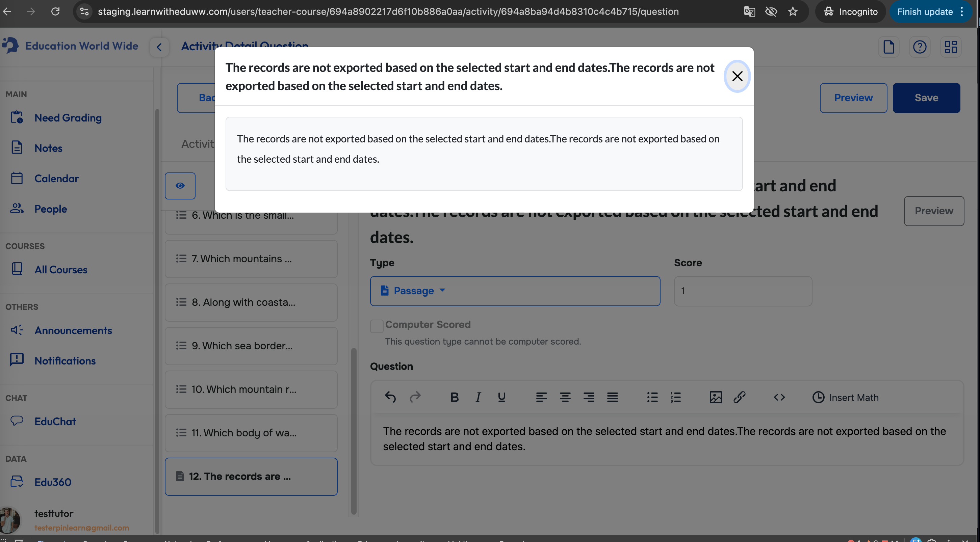Click the undo arrow icon
The height and width of the screenshot is (542, 980).
click(390, 397)
